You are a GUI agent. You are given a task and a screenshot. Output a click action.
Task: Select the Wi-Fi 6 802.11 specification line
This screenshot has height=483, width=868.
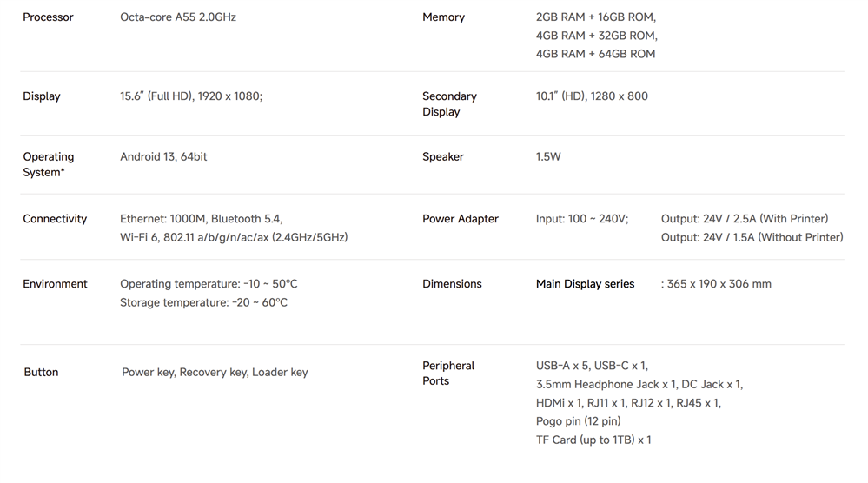(x=234, y=237)
